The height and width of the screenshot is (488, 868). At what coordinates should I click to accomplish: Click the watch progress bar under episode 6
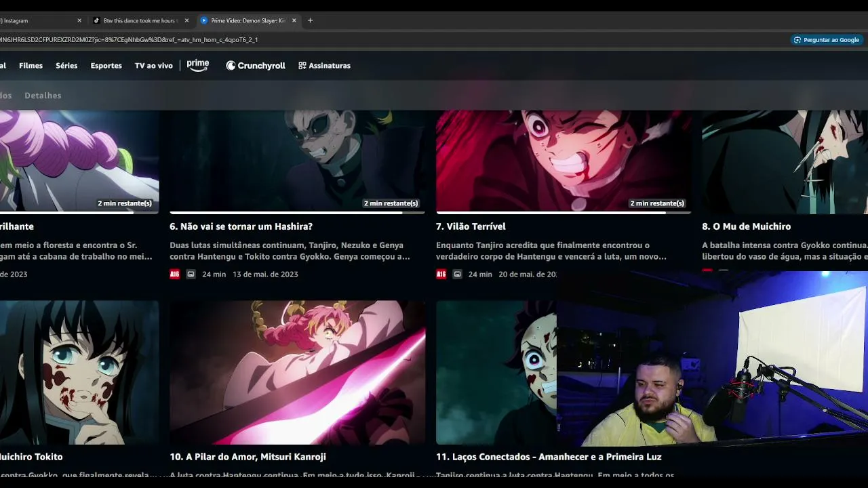(x=298, y=213)
